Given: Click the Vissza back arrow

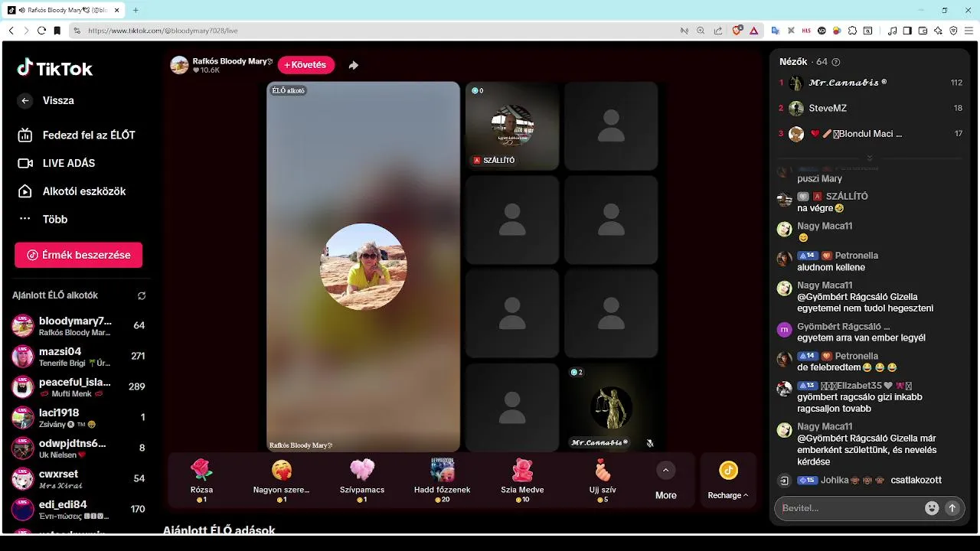Looking at the screenshot, I should (25, 100).
